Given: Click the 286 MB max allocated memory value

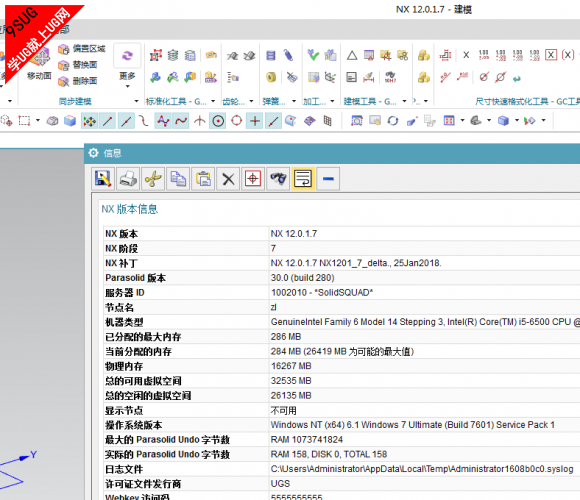Looking at the screenshot, I should [x=286, y=337].
